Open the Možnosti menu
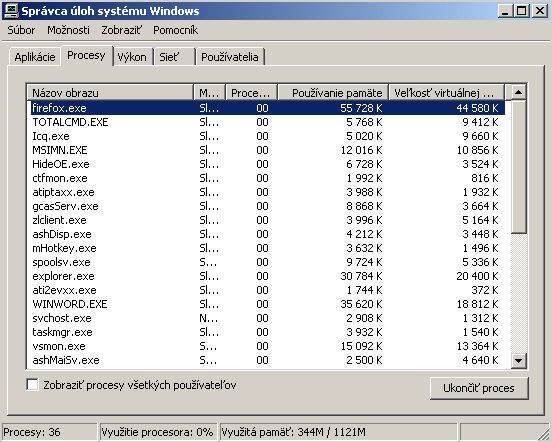552x442 pixels. click(68, 30)
